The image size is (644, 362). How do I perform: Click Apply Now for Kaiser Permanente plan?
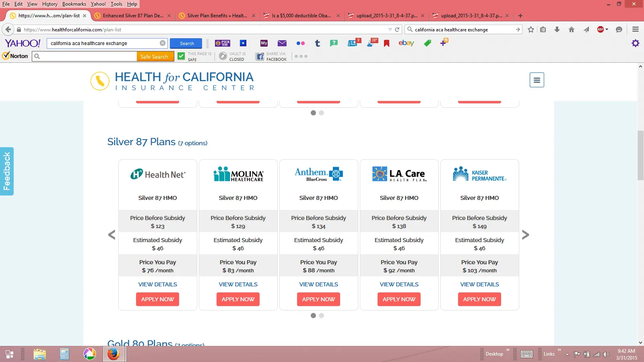tap(479, 299)
